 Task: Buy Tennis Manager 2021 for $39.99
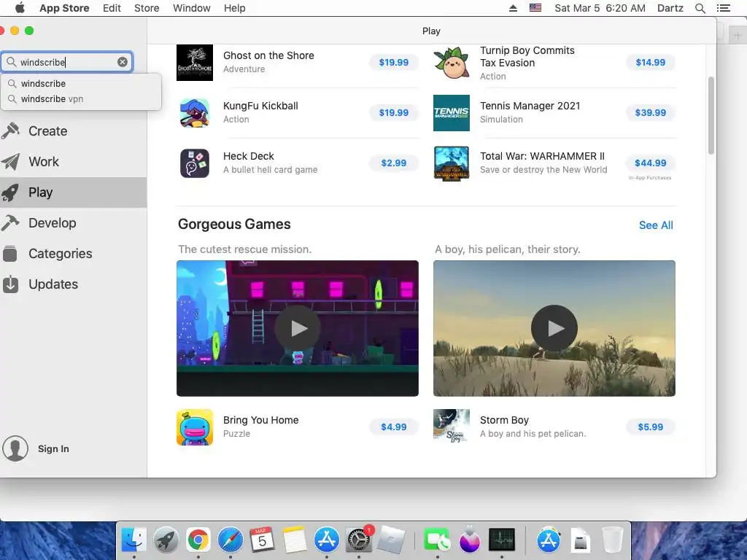click(x=650, y=113)
